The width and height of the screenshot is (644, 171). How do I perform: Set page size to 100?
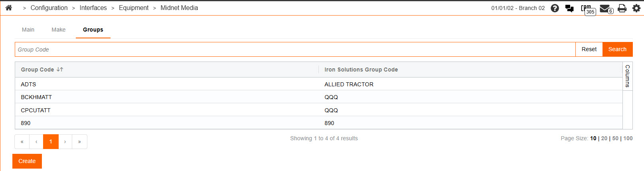click(628, 138)
